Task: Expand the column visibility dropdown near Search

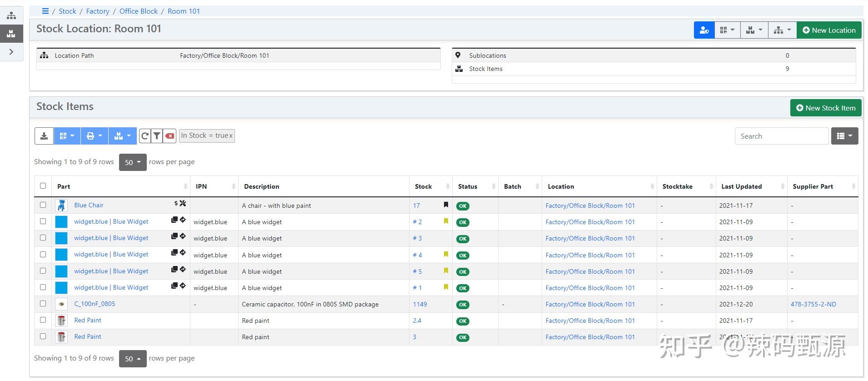Action: tap(844, 136)
